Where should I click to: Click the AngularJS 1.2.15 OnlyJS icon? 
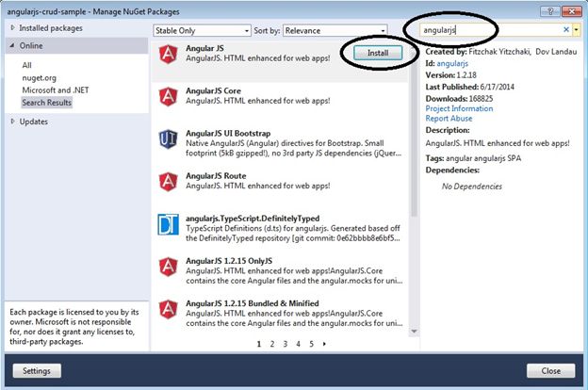tap(169, 267)
